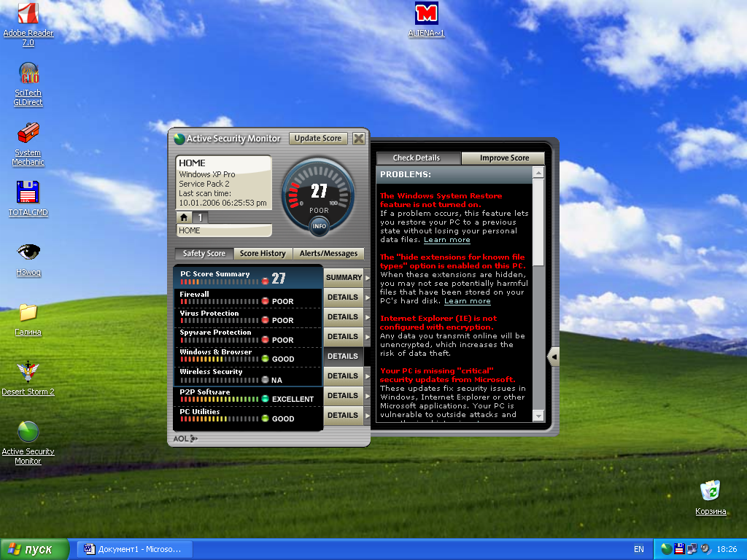
Task: Open Wireless Security DETAILS button
Action: pos(344,376)
